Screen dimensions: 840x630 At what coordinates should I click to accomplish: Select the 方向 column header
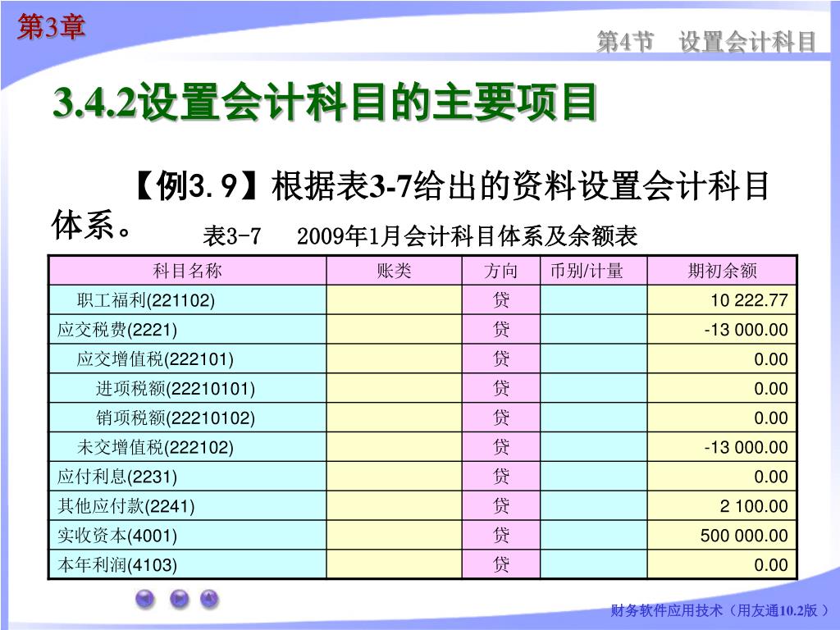[501, 271]
